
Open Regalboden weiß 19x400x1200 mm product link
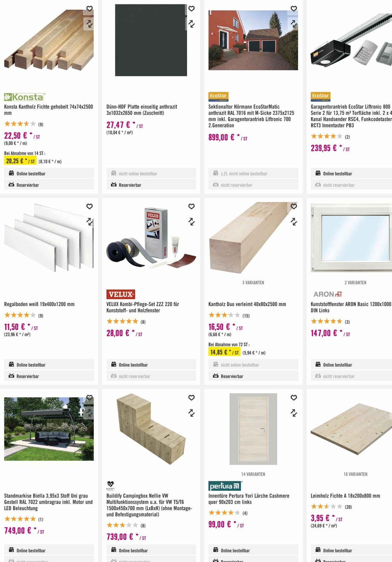click(39, 304)
